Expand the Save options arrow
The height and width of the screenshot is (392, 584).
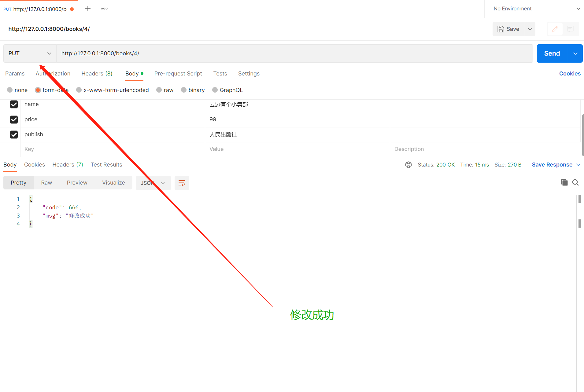coord(530,29)
